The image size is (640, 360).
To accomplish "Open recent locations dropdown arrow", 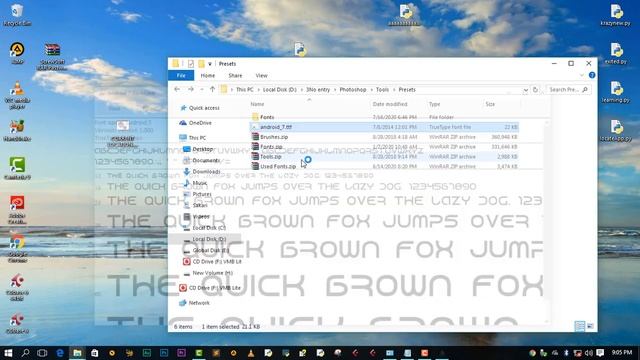I will point(202,89).
